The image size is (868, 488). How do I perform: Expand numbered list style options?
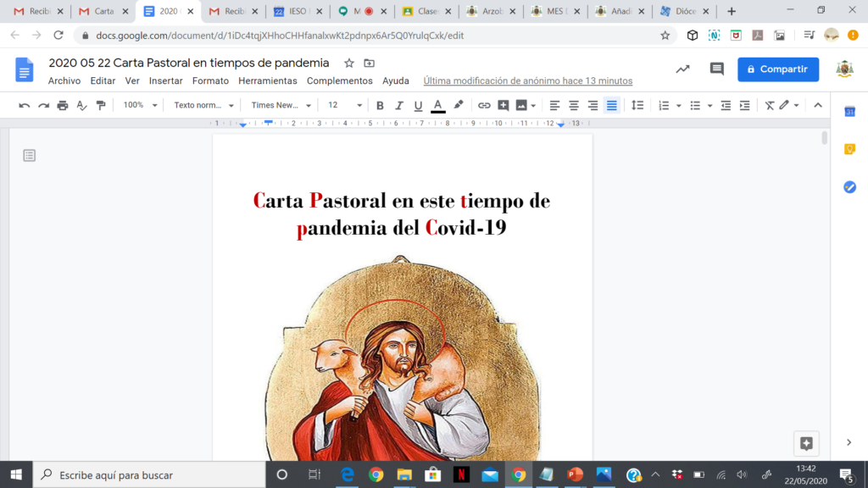point(679,105)
